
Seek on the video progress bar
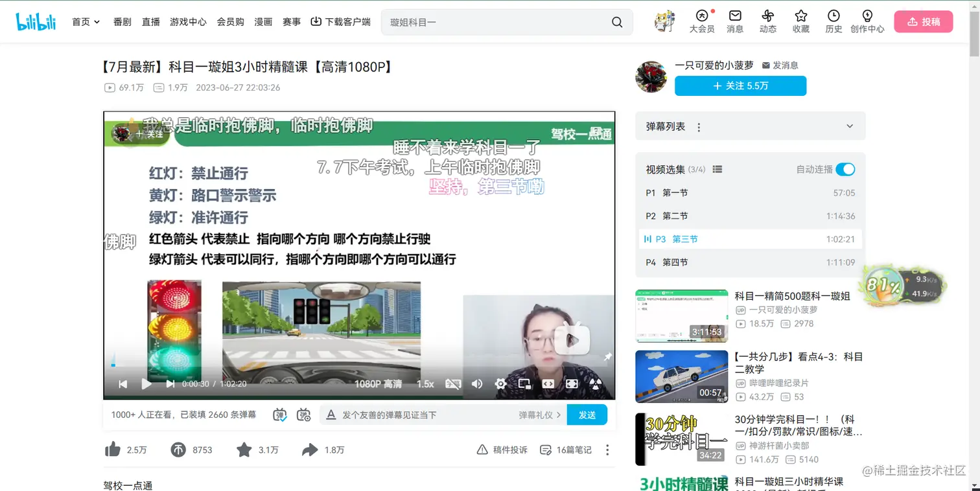click(359, 365)
